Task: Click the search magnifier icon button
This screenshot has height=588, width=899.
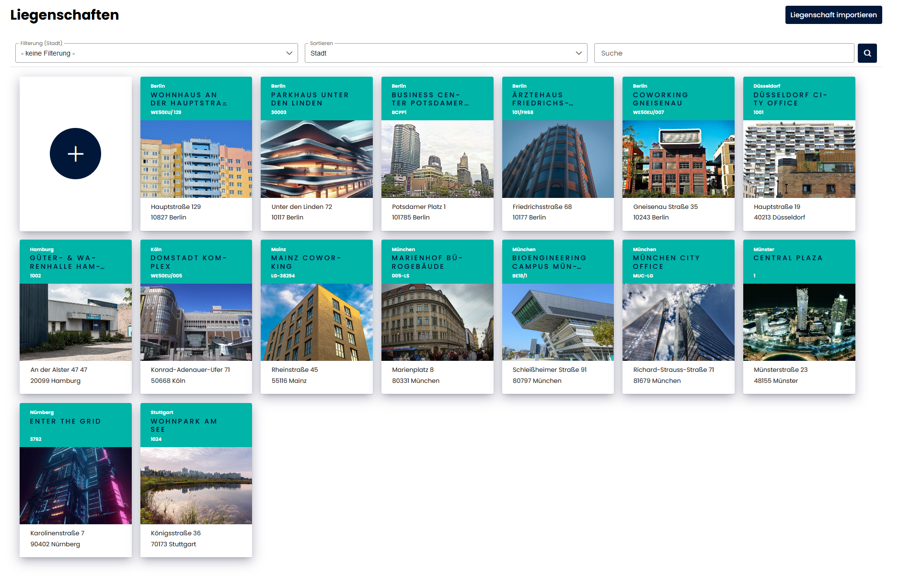Action: (867, 53)
